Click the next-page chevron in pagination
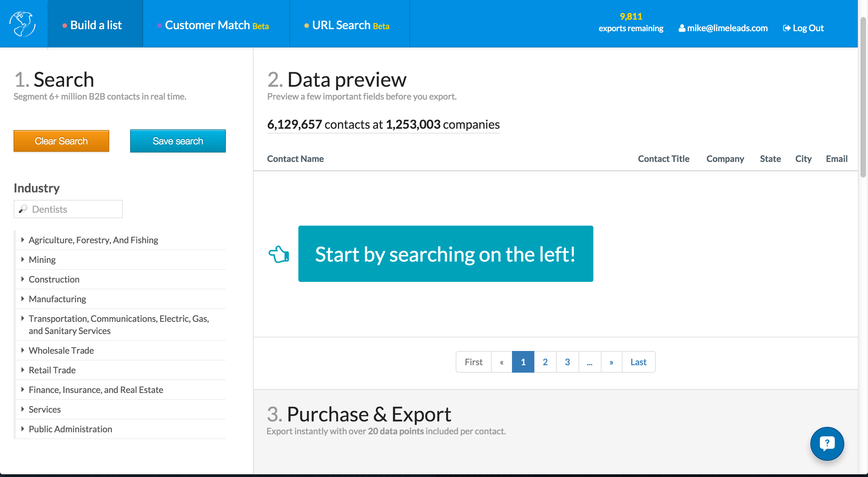This screenshot has width=868, height=477. [x=611, y=362]
